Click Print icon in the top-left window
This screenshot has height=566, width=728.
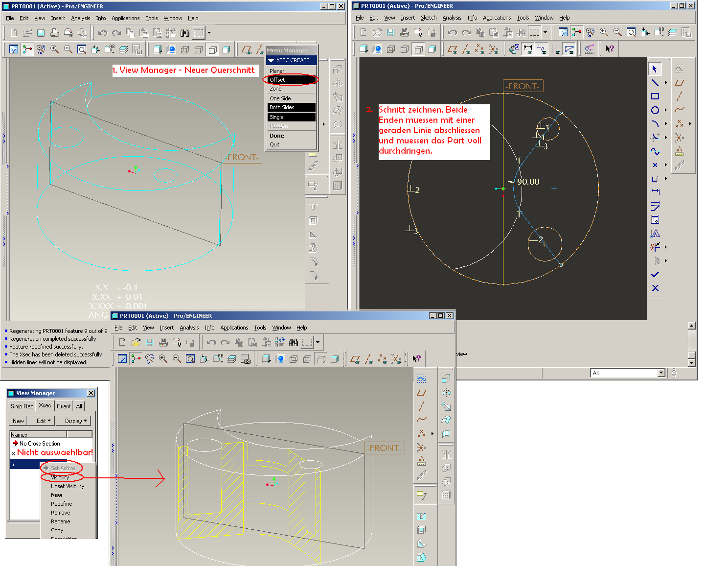coord(54,33)
